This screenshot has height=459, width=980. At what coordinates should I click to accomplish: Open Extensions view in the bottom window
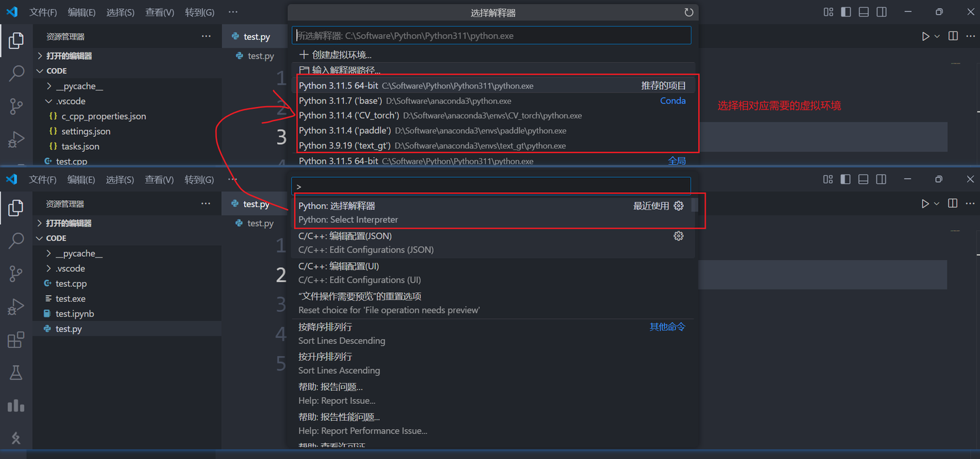[x=16, y=340]
